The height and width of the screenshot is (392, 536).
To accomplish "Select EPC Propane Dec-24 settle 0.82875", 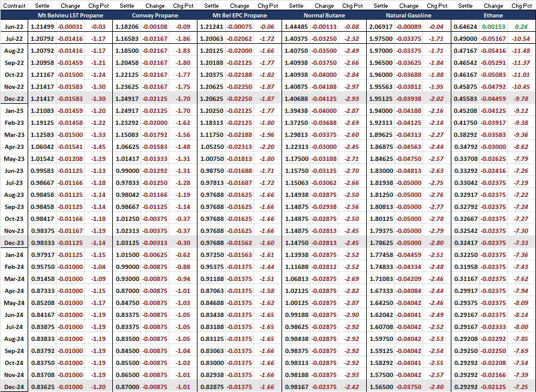I will click(x=212, y=387).
